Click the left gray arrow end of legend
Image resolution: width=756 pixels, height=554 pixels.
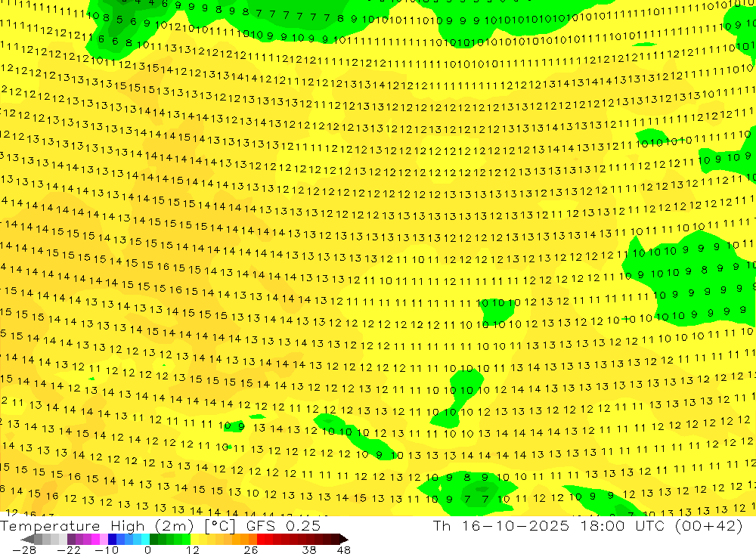tap(28, 539)
